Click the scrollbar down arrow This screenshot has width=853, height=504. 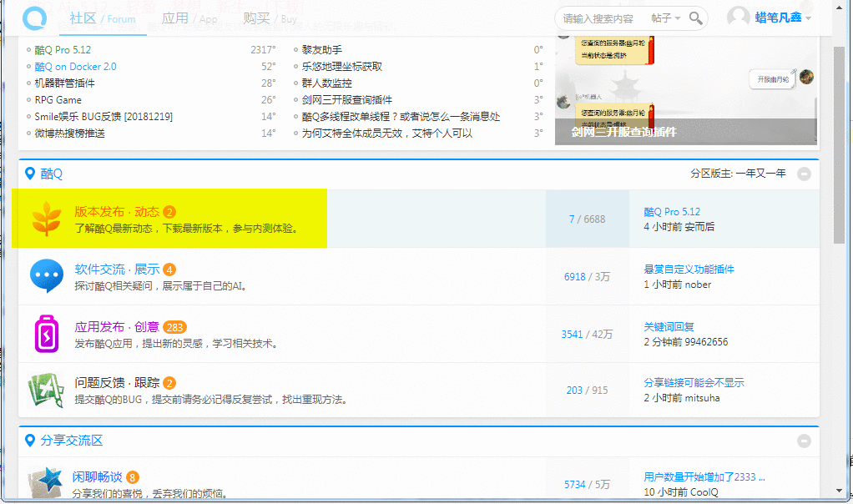pos(840,491)
